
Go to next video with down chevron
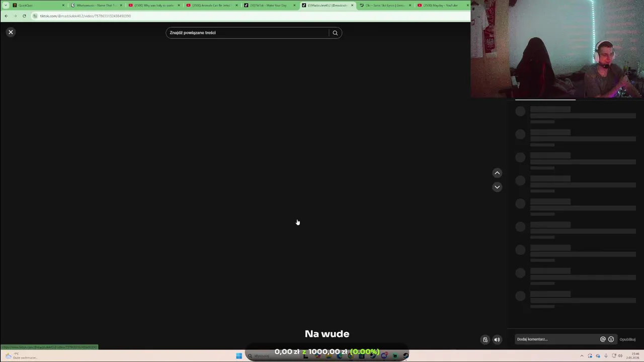click(x=497, y=187)
